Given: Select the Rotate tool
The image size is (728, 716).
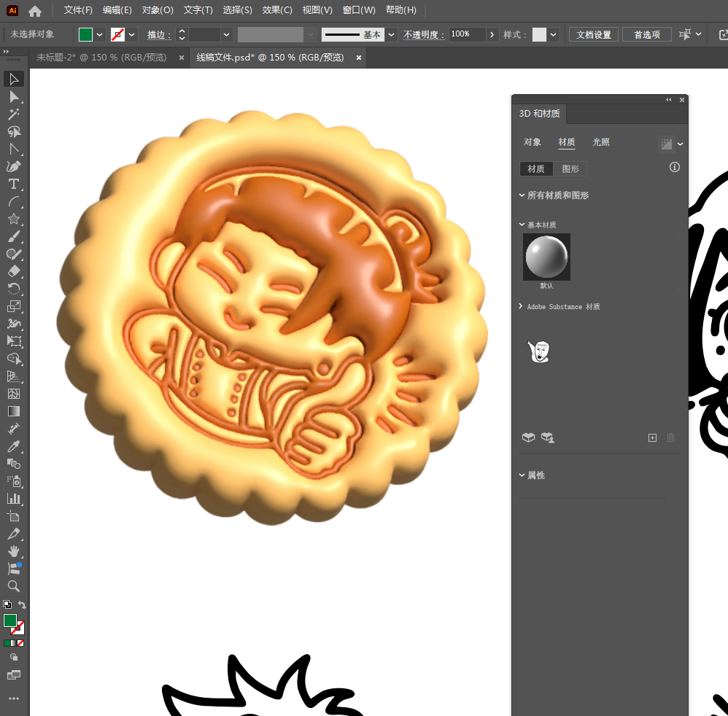Looking at the screenshot, I should pos(14,289).
